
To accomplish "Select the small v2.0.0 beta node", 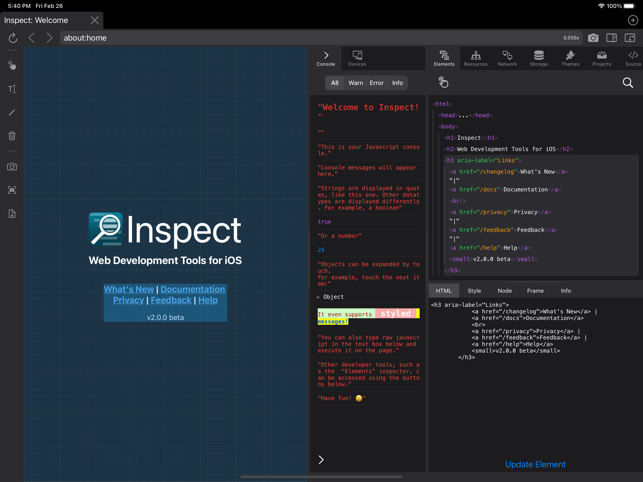I will point(493,259).
